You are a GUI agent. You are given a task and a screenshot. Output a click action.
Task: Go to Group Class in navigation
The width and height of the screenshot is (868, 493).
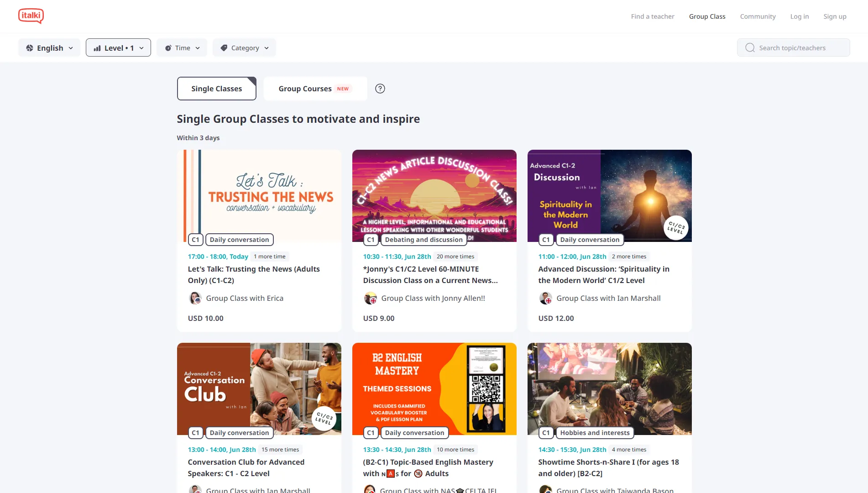(707, 16)
